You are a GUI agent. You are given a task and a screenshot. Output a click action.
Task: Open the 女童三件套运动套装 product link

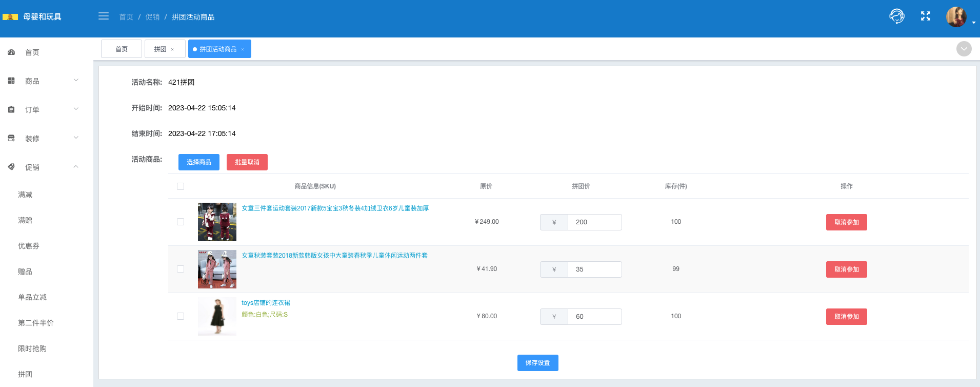click(335, 208)
